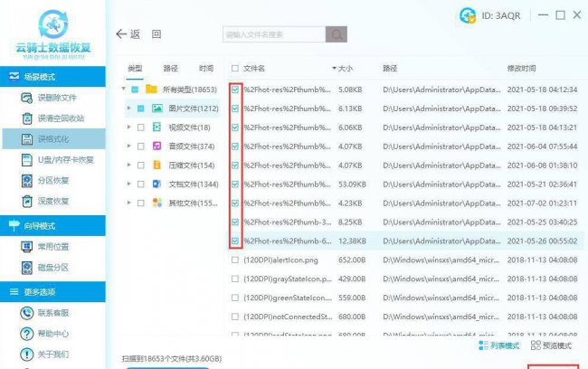Open U盘/内存卡恢复 icon
The height and width of the screenshot is (369, 588).
pos(27,160)
